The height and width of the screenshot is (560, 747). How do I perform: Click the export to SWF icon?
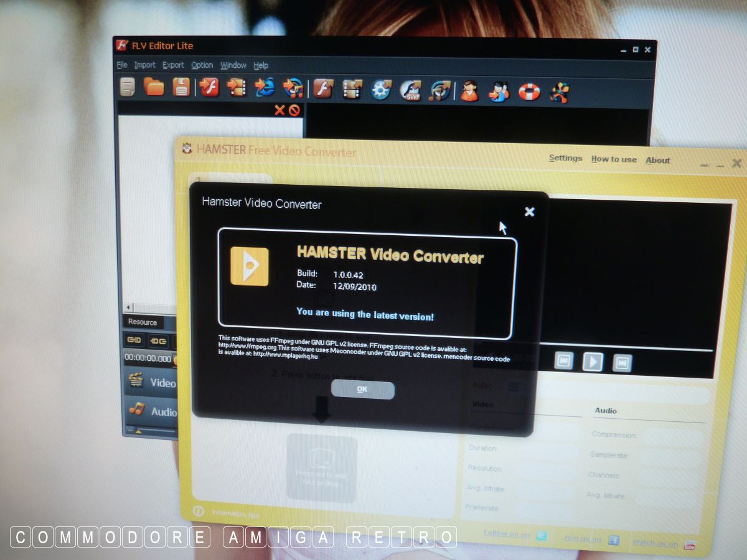click(x=411, y=90)
